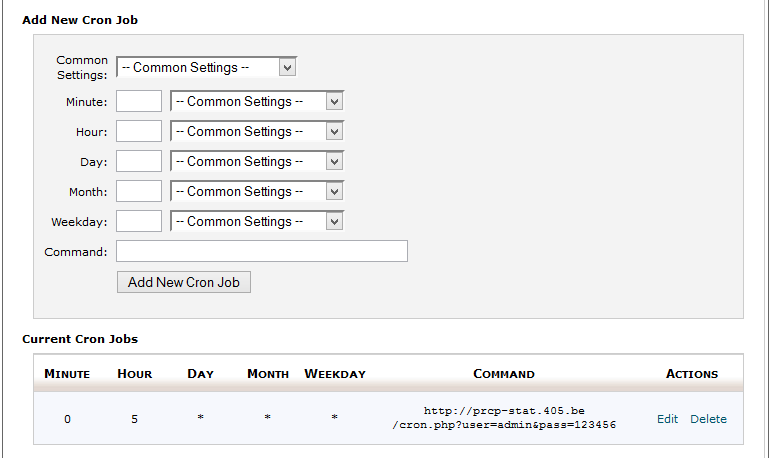This screenshot has width=769, height=458.
Task: Edit the existing cron job
Action: coord(667,419)
